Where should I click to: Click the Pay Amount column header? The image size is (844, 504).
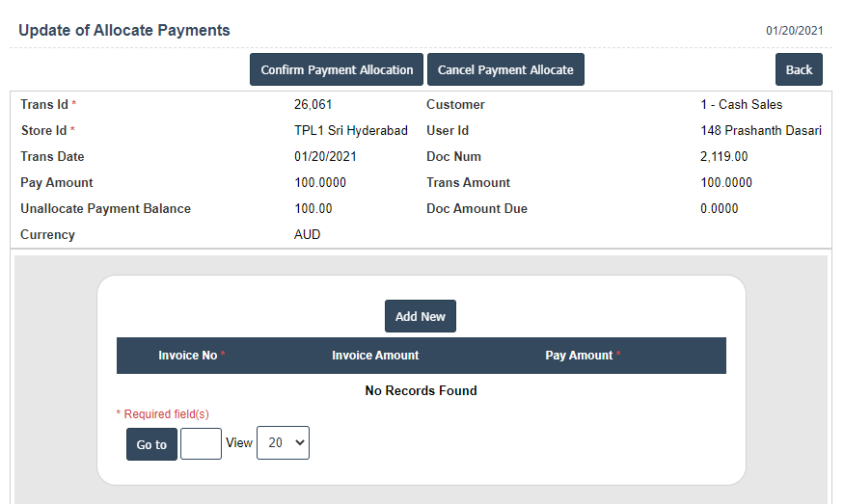pos(579,356)
